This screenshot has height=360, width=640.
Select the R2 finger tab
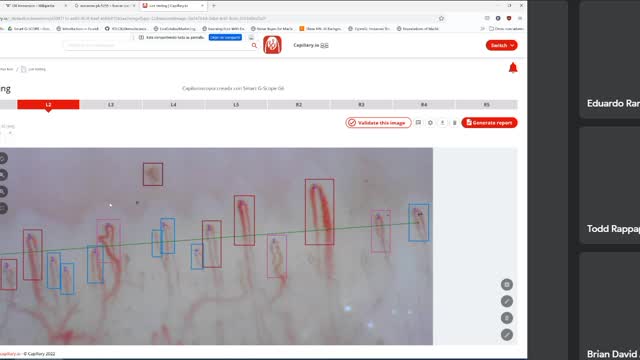tap(299, 104)
